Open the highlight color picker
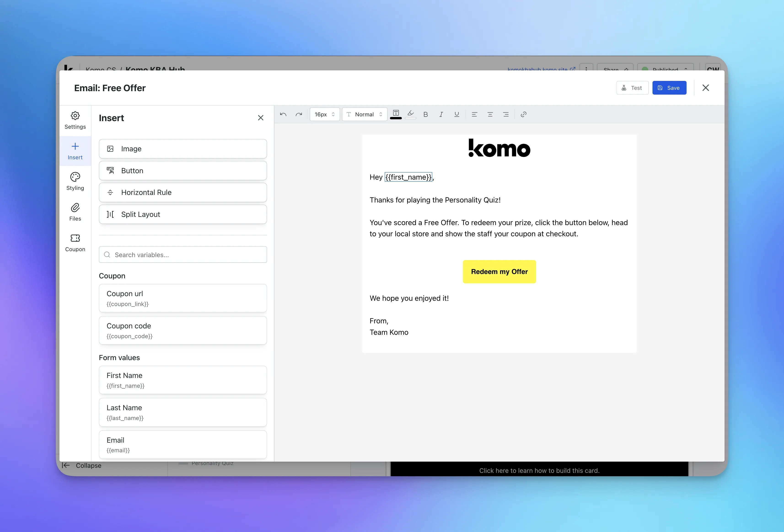 pos(411,114)
